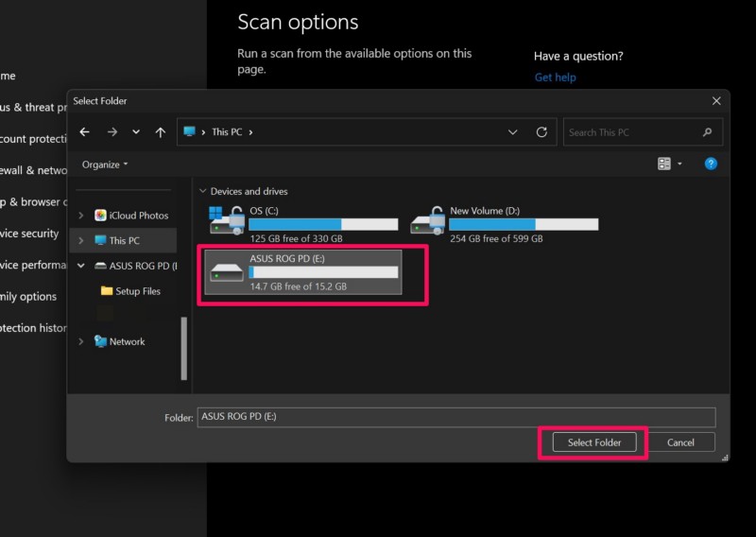The height and width of the screenshot is (537, 756).
Task: Open the Organize menu
Action: tap(105, 165)
